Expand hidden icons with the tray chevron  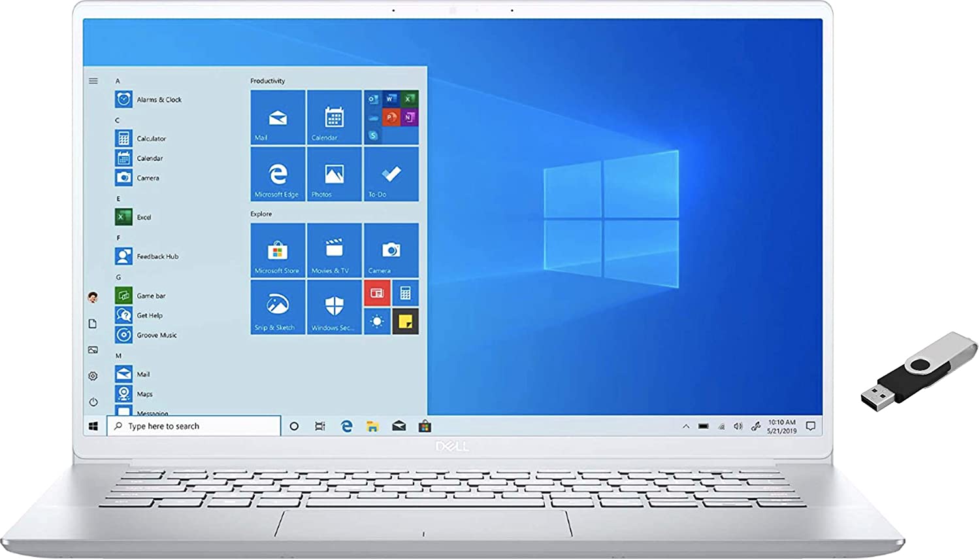pyautogui.click(x=686, y=426)
